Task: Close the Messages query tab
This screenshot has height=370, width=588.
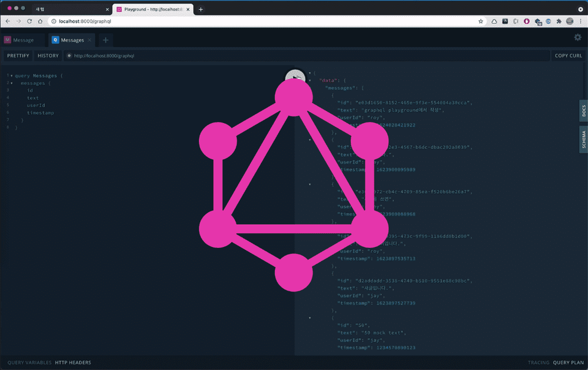Action: pos(89,40)
